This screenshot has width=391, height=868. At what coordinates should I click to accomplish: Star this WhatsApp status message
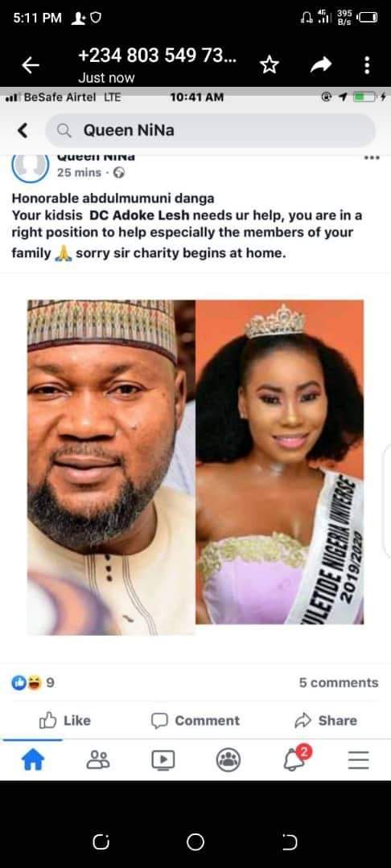pyautogui.click(x=270, y=65)
